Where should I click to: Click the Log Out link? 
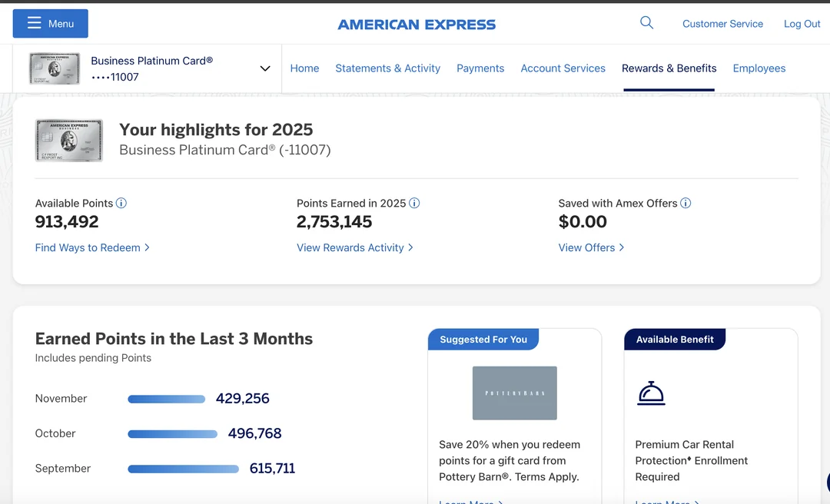802,24
